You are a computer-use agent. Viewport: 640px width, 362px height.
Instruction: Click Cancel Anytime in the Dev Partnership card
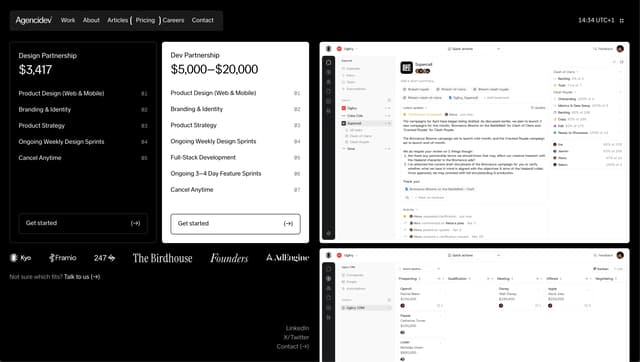point(192,190)
